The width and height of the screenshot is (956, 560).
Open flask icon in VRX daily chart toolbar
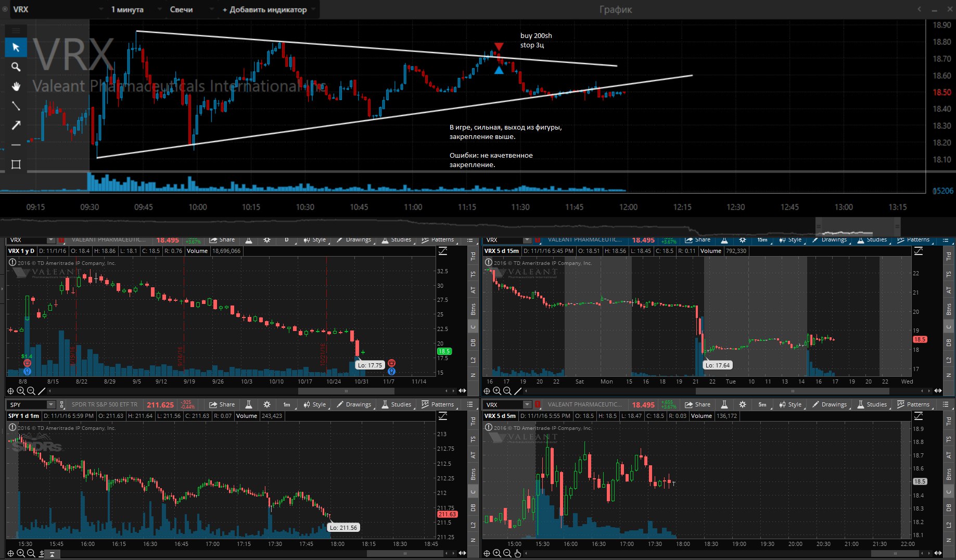click(x=249, y=240)
